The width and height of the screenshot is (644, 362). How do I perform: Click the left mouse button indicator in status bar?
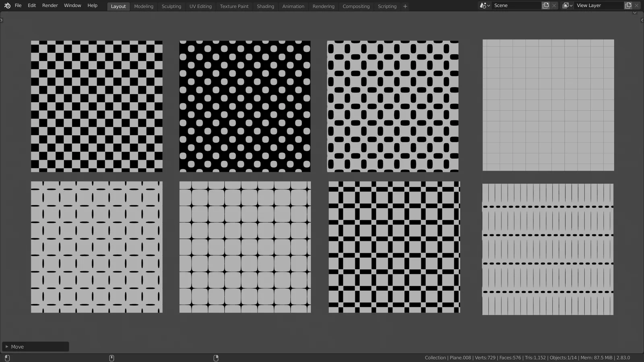coord(7,358)
